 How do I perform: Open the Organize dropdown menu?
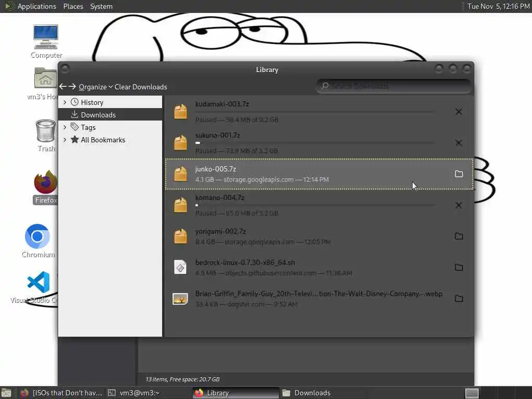click(96, 87)
